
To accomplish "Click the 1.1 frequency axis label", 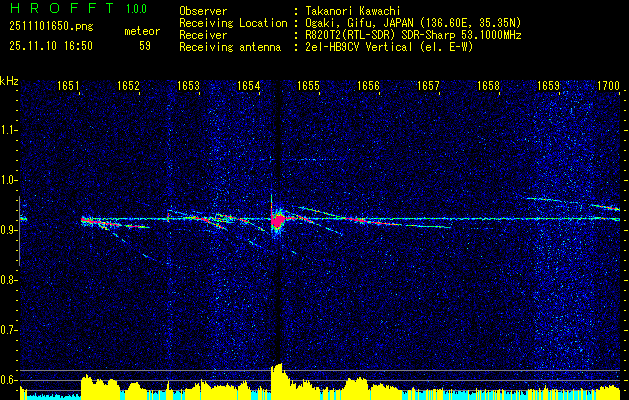I will coord(8,130).
